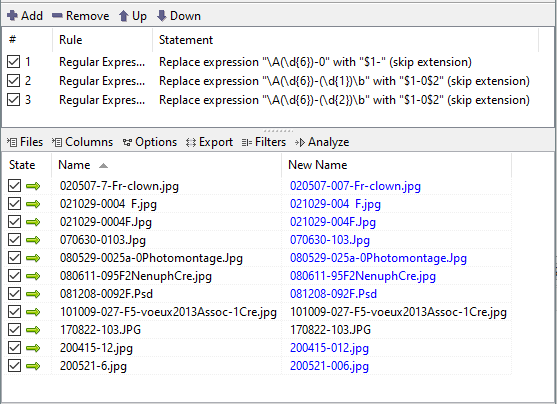Click green arrow state icon for 080611-095F2NenuphCre.jpg
Image resolution: width=557 pixels, height=404 pixels.
(x=33, y=276)
